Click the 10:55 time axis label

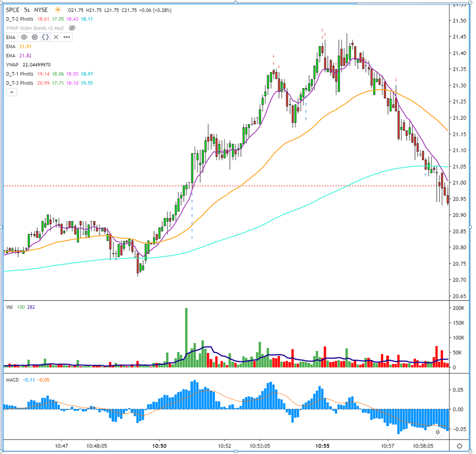322,446
